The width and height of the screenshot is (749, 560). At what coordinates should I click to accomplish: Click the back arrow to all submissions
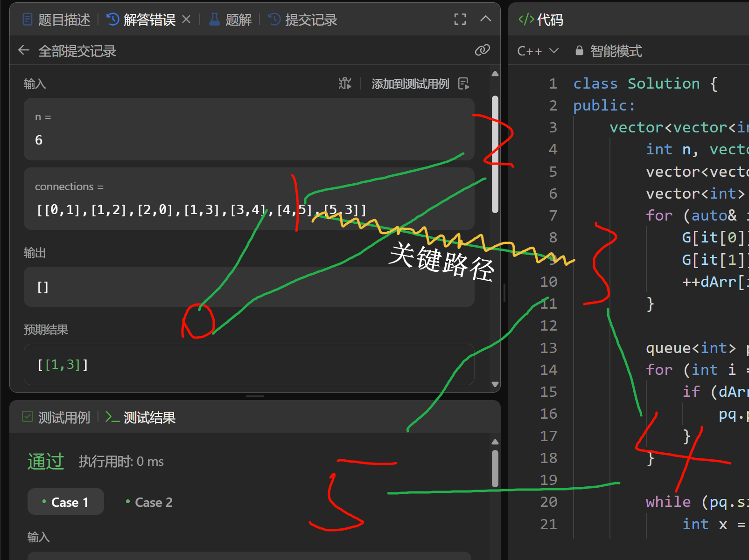point(24,50)
